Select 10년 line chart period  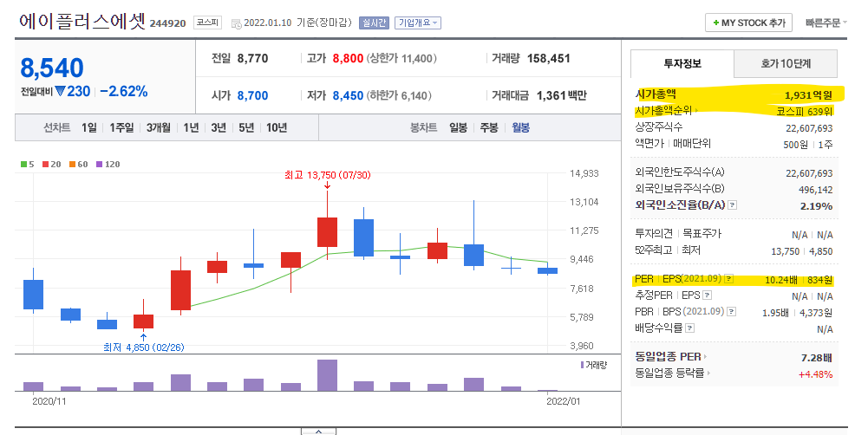coord(277,128)
